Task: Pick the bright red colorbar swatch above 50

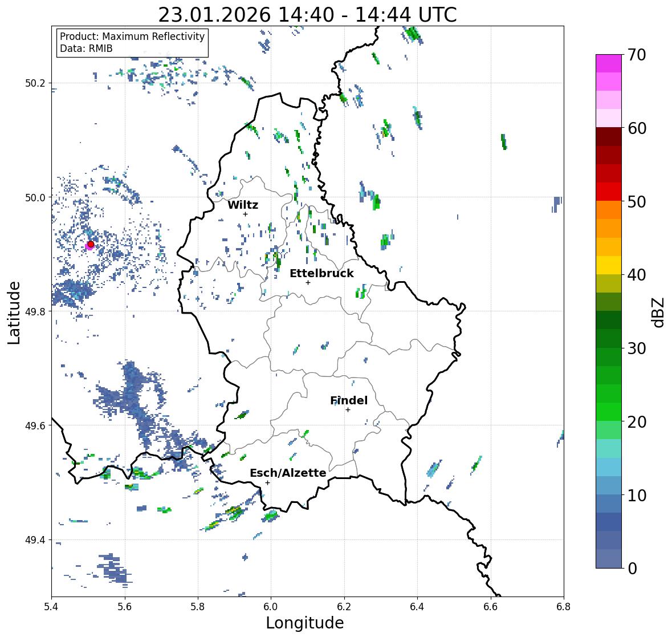Action: (x=609, y=192)
